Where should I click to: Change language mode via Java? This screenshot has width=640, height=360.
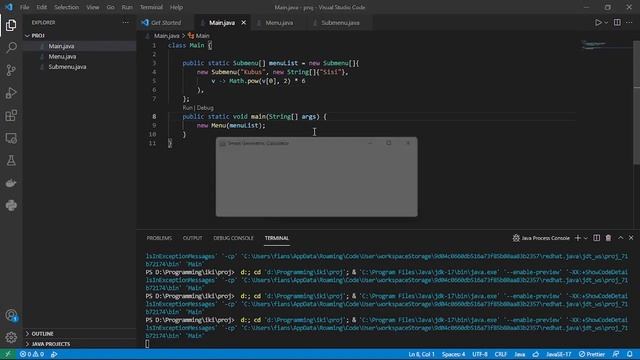(520, 354)
